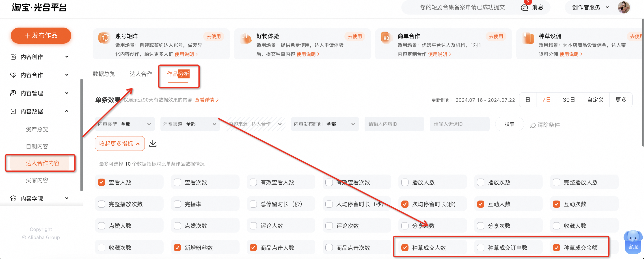Click the sidebar vertical scrollbar
The height and width of the screenshot is (259, 644).
click(82, 135)
